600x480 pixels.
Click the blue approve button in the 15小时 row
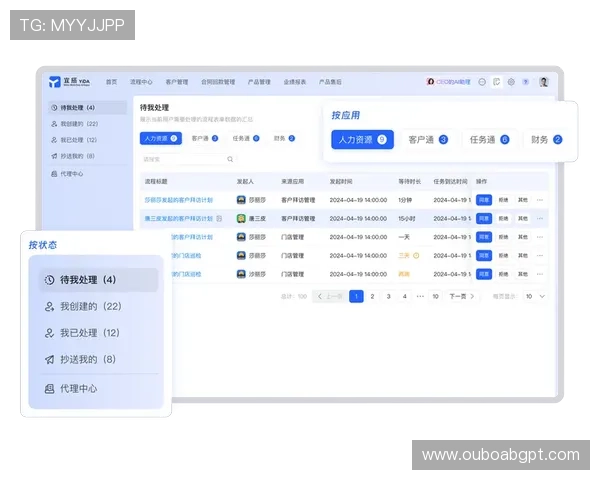pos(484,219)
